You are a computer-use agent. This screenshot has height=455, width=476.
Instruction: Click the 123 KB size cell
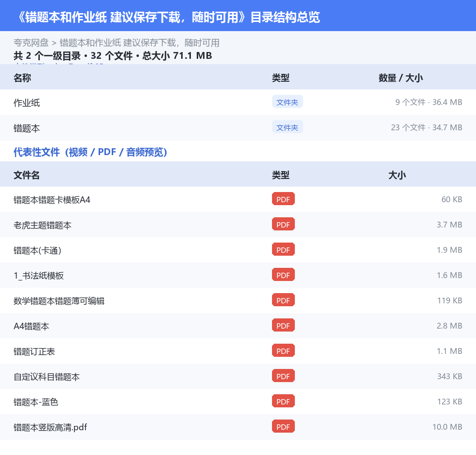(450, 401)
